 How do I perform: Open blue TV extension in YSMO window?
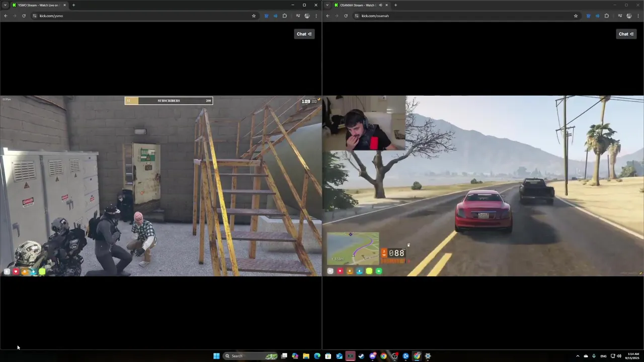click(266, 16)
